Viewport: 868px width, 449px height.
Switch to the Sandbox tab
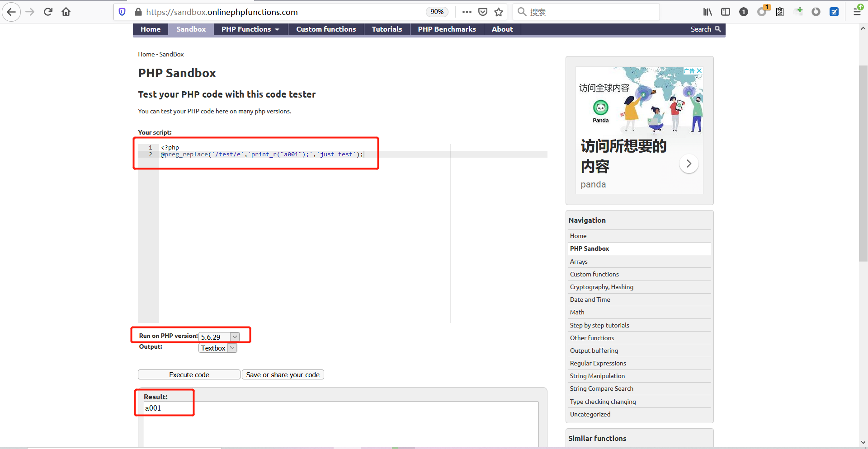tap(190, 29)
